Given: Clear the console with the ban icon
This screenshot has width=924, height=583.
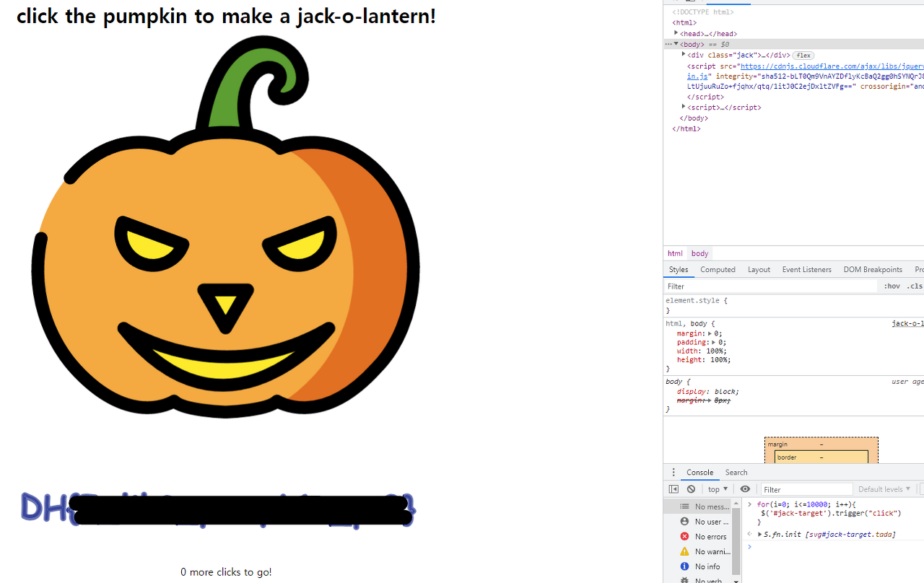Looking at the screenshot, I should click(x=691, y=489).
